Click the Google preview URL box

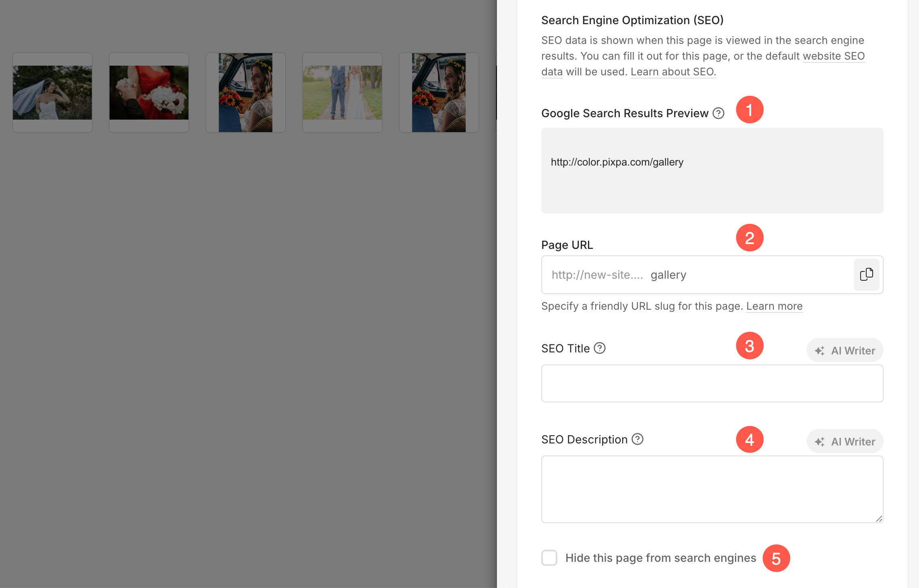tap(712, 170)
